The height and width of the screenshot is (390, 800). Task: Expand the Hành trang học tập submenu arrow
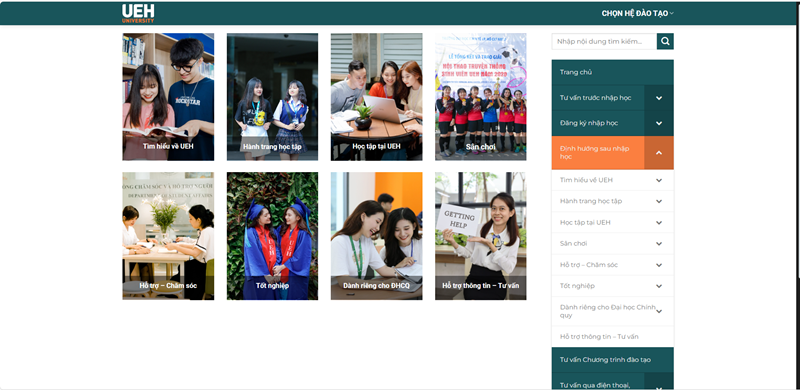pyautogui.click(x=659, y=201)
